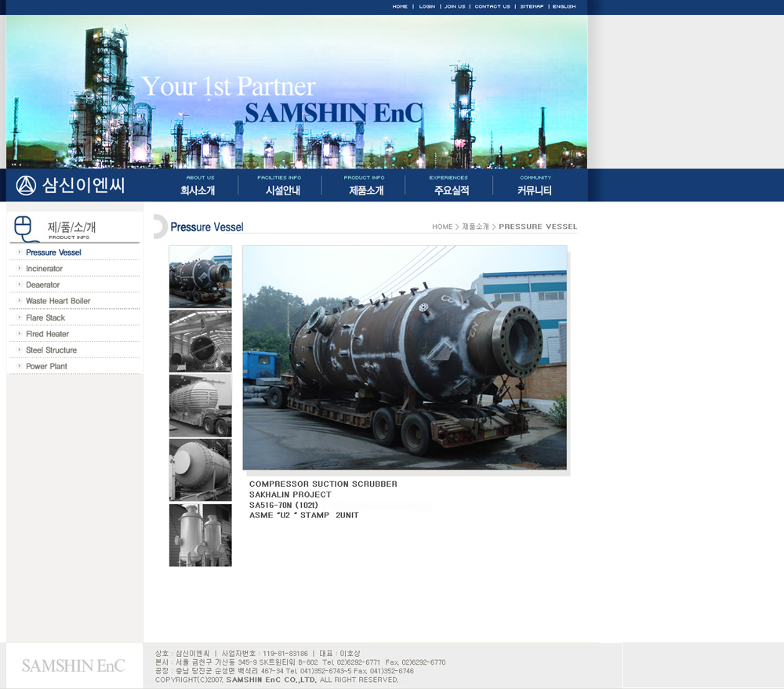Click the LOGIN link
The height and width of the screenshot is (689, 784).
click(426, 6)
